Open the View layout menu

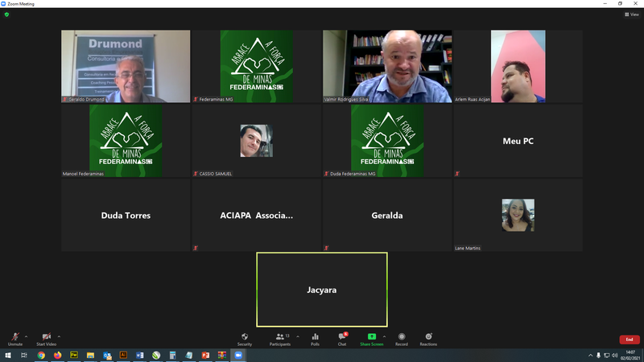(633, 14)
